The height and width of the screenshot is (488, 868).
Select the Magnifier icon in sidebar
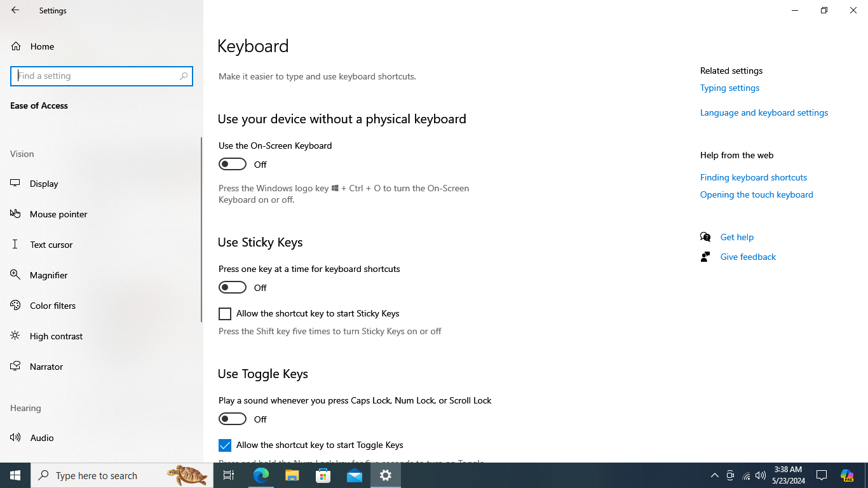coord(15,275)
